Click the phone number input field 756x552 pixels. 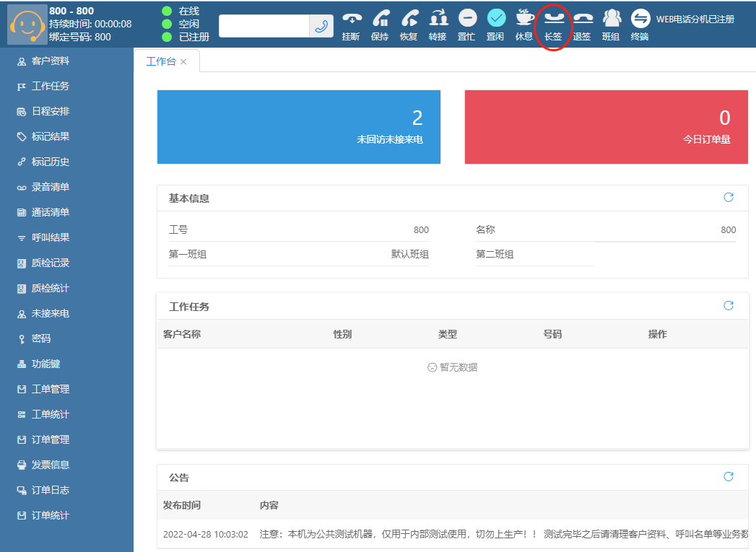click(264, 26)
